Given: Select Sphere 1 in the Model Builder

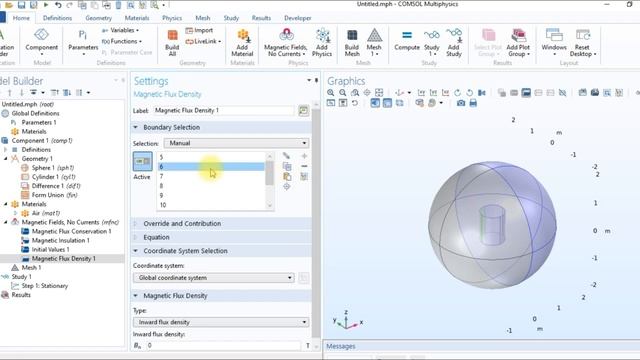Looking at the screenshot, I should [x=53, y=168].
